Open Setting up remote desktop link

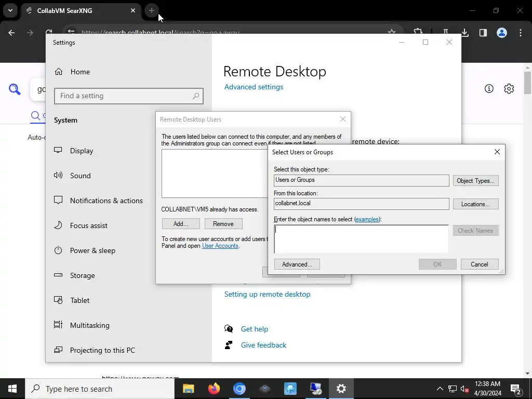[268, 294]
